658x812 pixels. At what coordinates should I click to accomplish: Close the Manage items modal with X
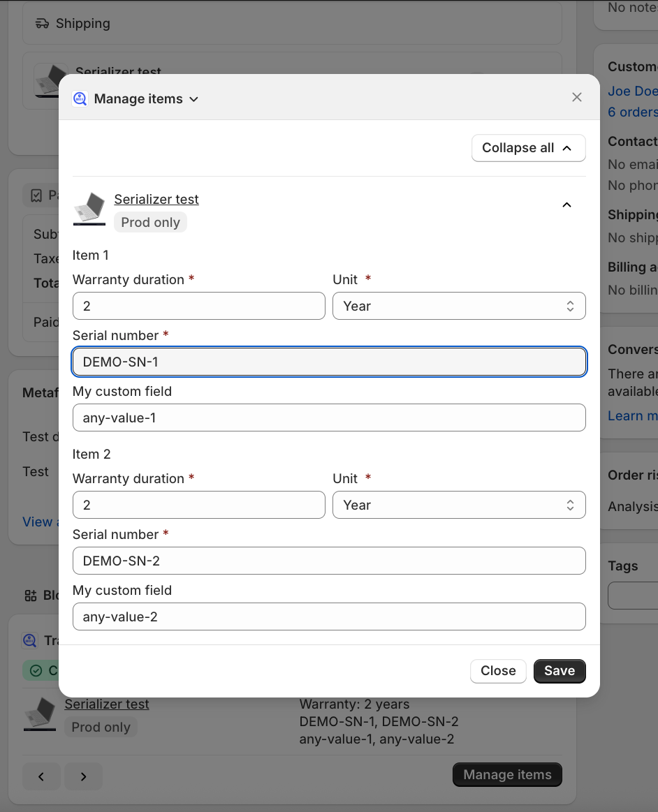576,97
